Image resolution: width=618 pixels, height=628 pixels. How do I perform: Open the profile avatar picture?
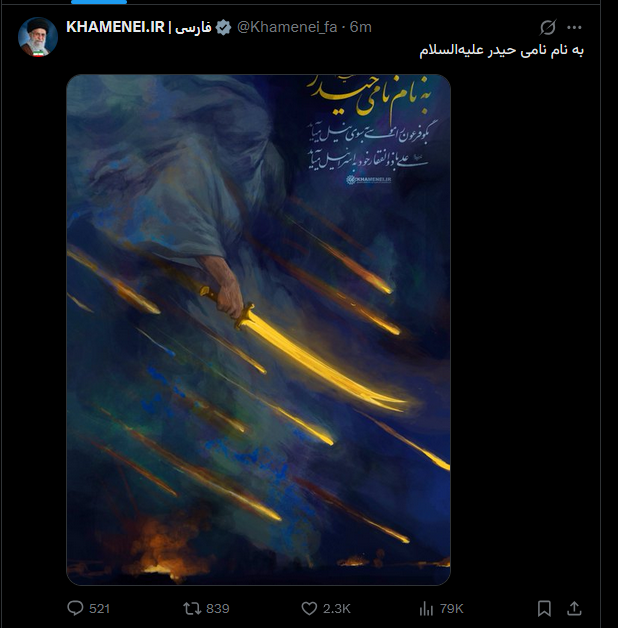pyautogui.click(x=38, y=37)
